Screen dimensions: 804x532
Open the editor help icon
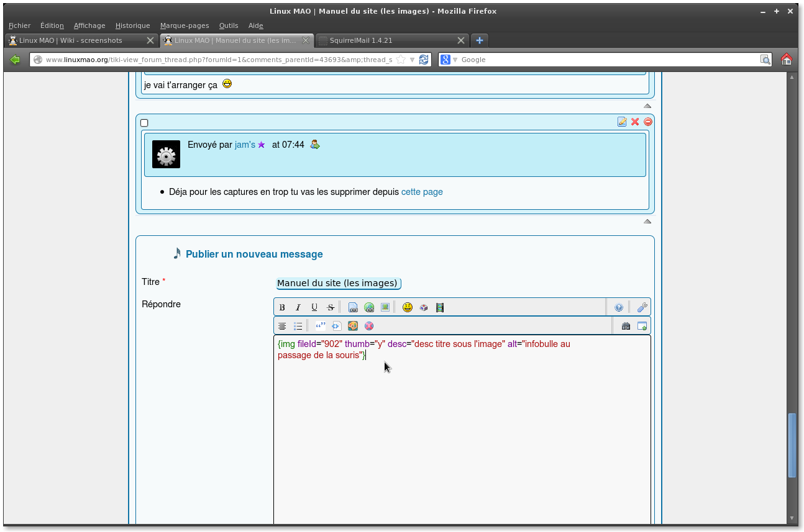tap(619, 307)
